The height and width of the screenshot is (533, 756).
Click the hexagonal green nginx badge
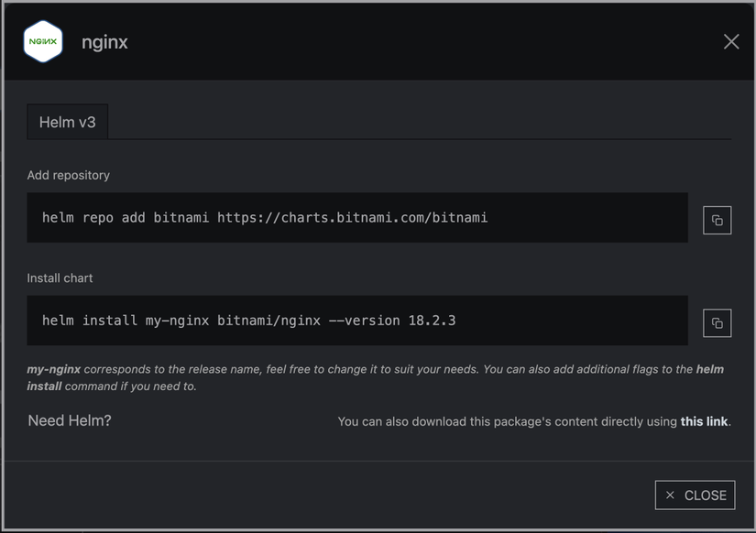pos(42,40)
